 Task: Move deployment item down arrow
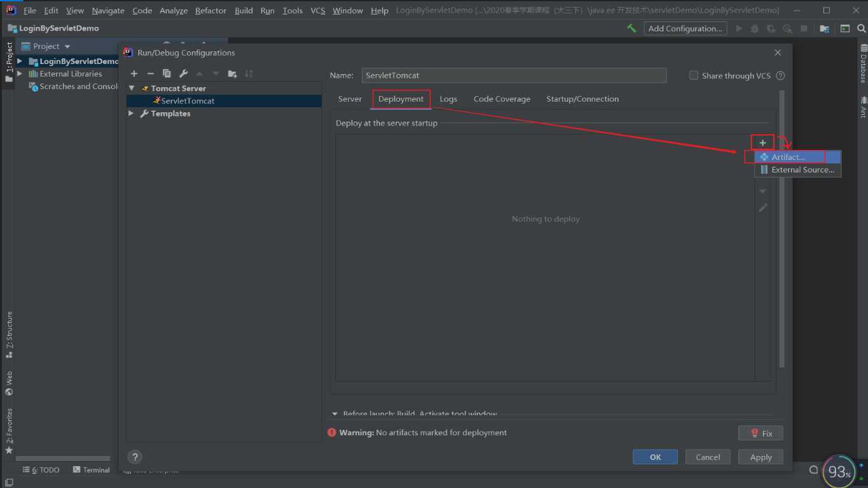tap(763, 191)
